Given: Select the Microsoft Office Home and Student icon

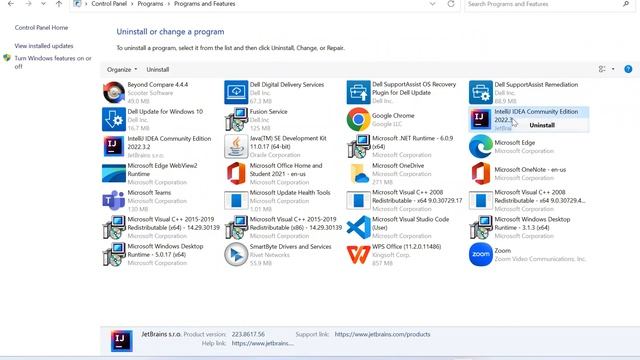Looking at the screenshot, I should click(236, 173).
